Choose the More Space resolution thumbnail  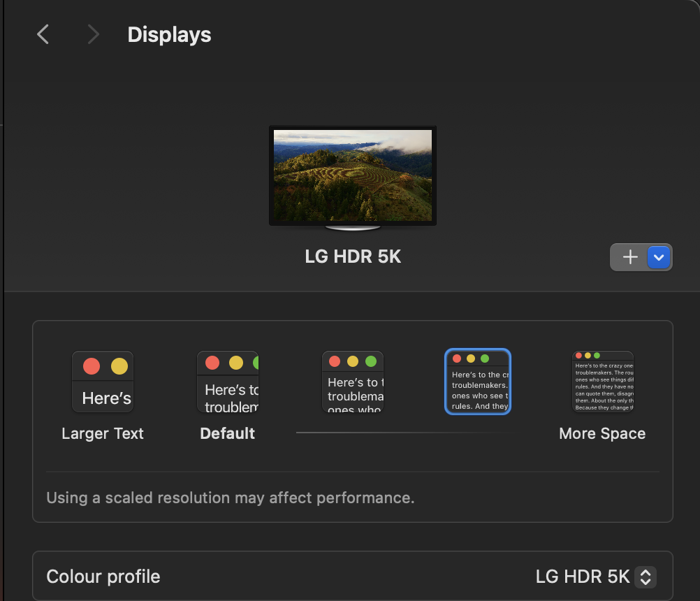tap(603, 382)
